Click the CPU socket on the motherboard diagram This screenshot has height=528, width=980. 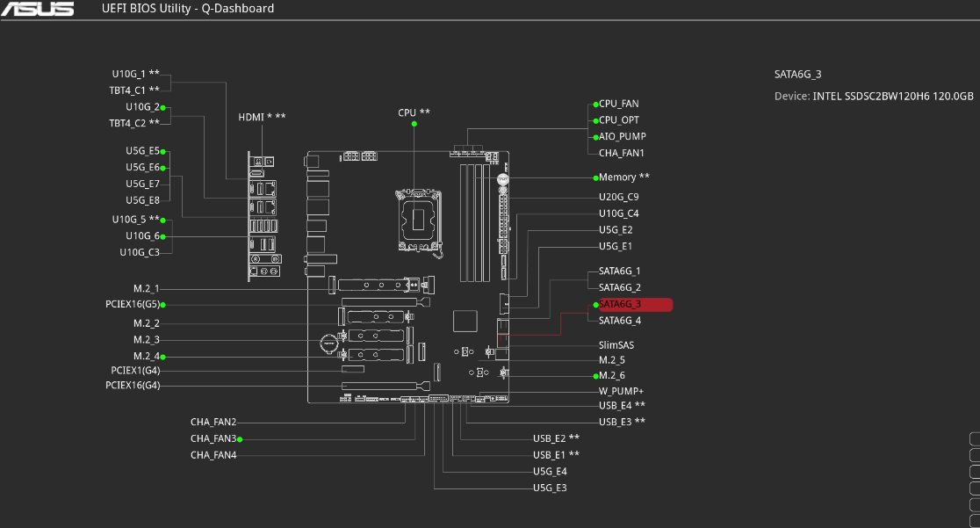(x=419, y=220)
